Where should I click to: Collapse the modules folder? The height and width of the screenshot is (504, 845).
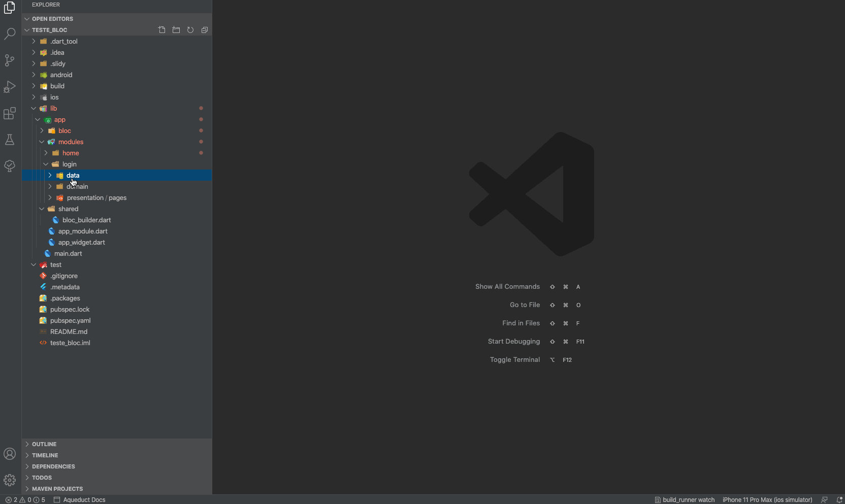[x=117, y=142]
